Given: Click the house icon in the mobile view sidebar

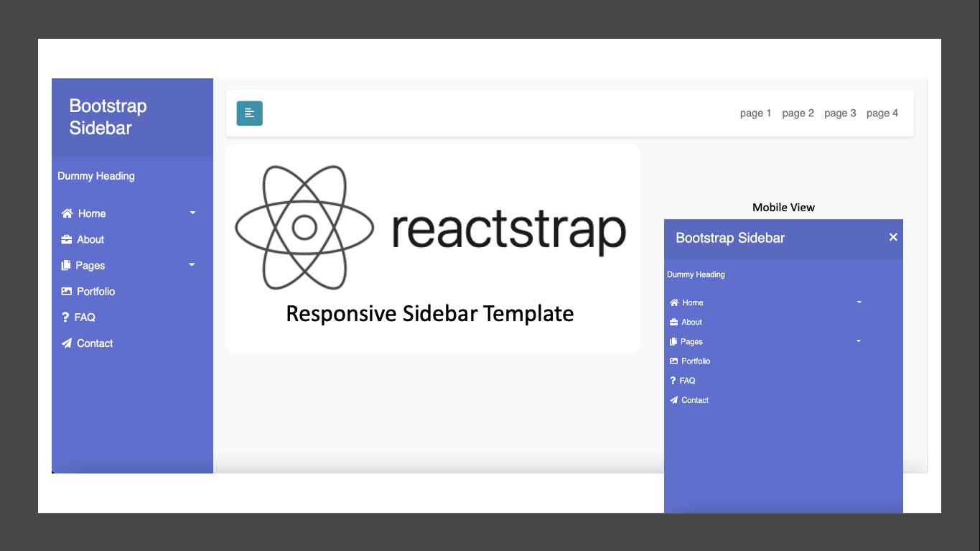Looking at the screenshot, I should click(674, 302).
